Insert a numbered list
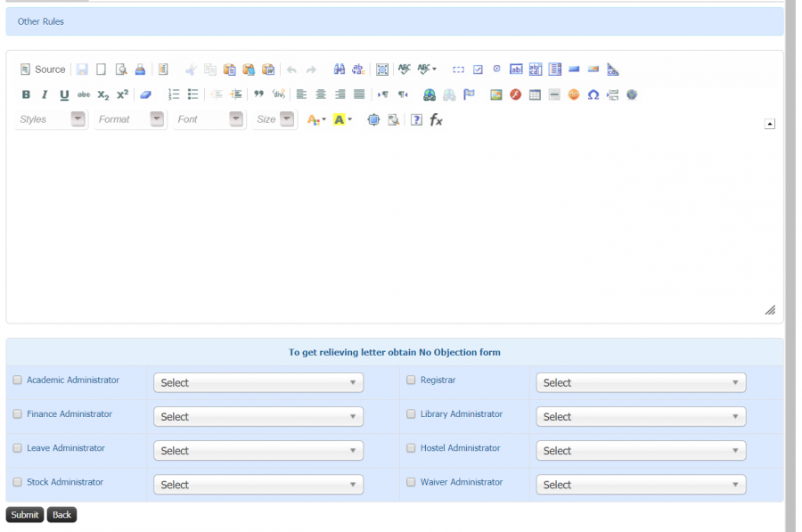 pos(174,94)
